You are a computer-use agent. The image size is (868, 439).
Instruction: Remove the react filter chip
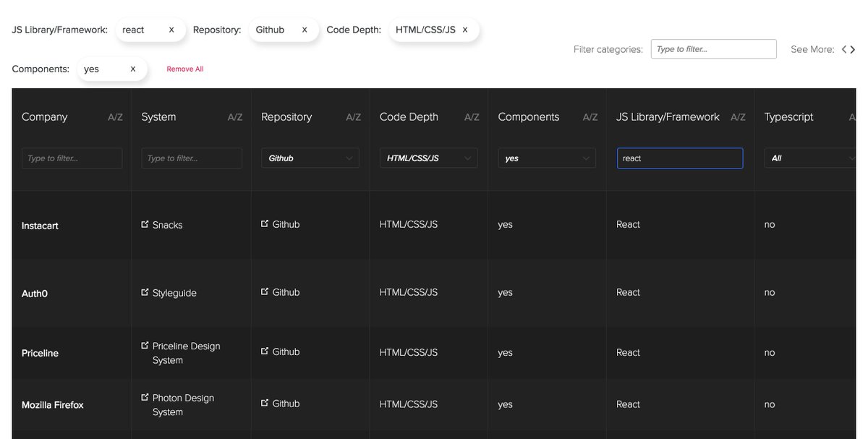[x=171, y=30]
